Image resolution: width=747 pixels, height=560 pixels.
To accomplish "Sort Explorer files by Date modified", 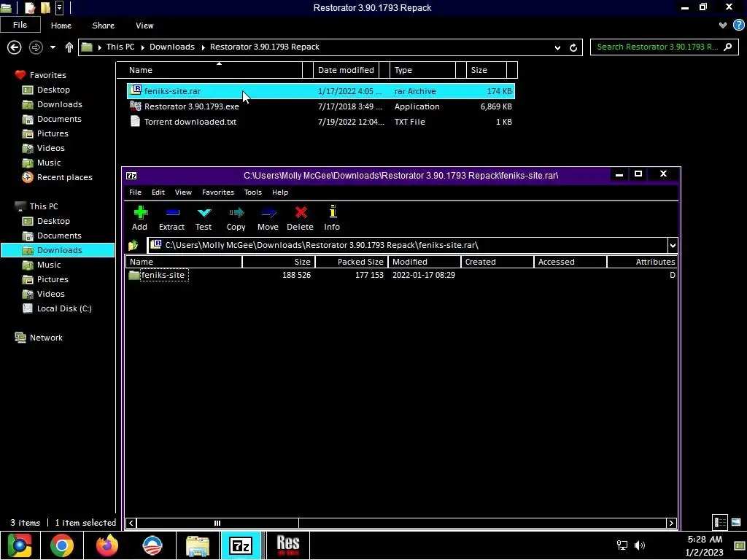I will [x=347, y=70].
